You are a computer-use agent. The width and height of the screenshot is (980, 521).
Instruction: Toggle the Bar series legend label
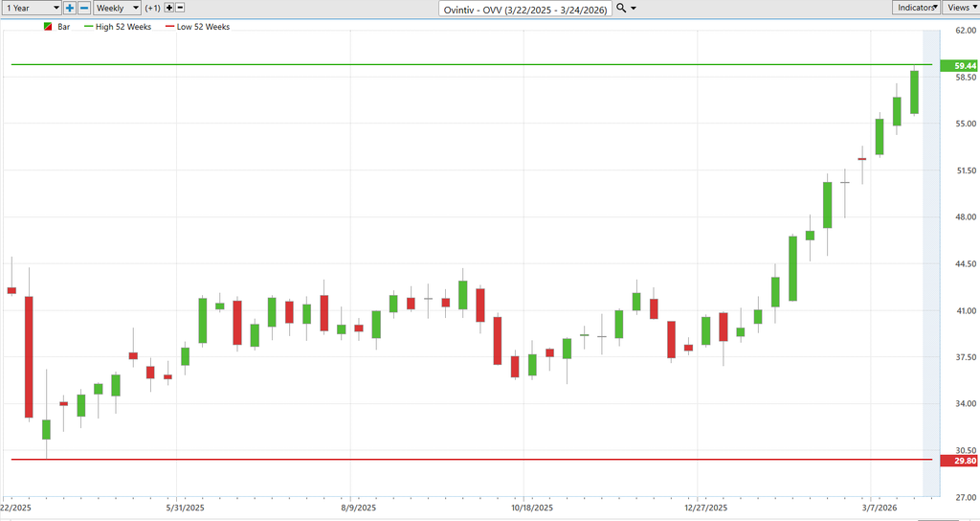tap(64, 27)
